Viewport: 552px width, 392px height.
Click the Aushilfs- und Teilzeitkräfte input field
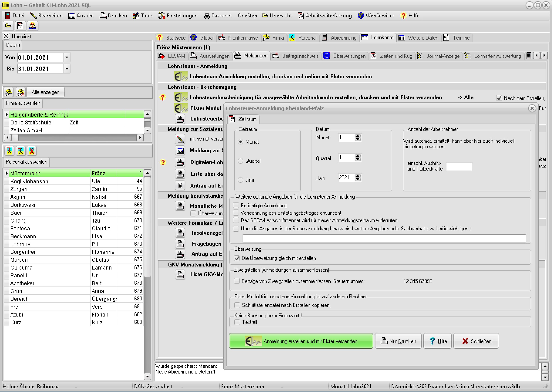click(x=459, y=167)
